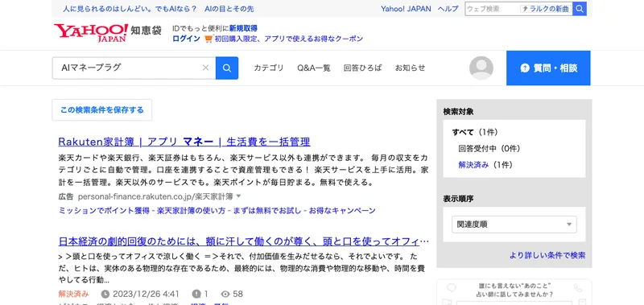Click the shopping cart coupon icon
Screen dimensions: 644x305
[208, 39]
